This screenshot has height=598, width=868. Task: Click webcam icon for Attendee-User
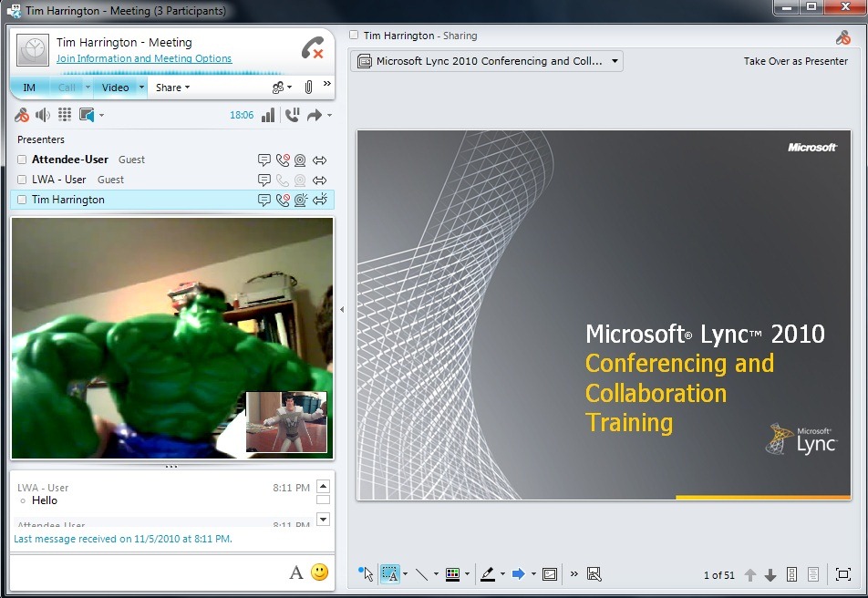point(300,160)
